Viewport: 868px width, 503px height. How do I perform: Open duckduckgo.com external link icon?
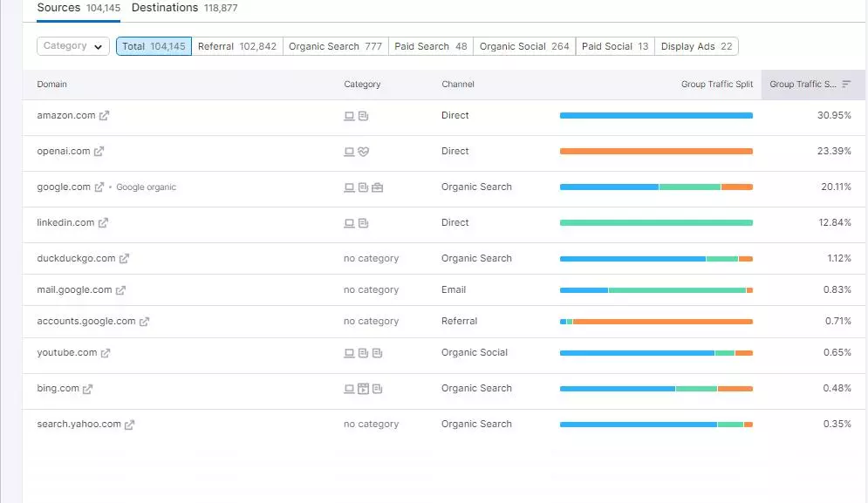124,258
